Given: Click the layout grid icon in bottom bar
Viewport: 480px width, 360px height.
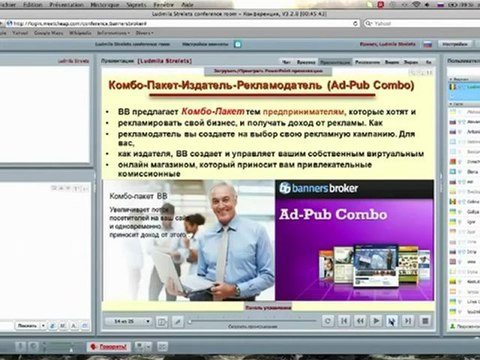Looking at the screenshot, I should tap(162, 347).
